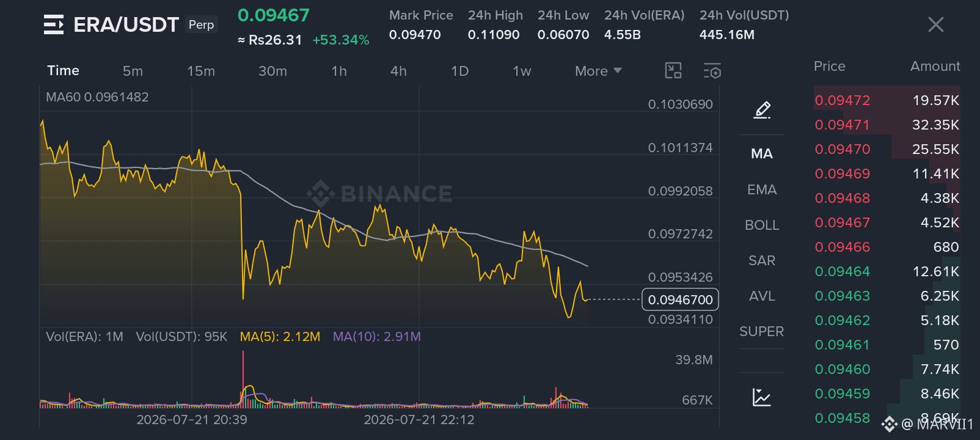
Task: Switch to the 1D interval
Action: (x=459, y=71)
